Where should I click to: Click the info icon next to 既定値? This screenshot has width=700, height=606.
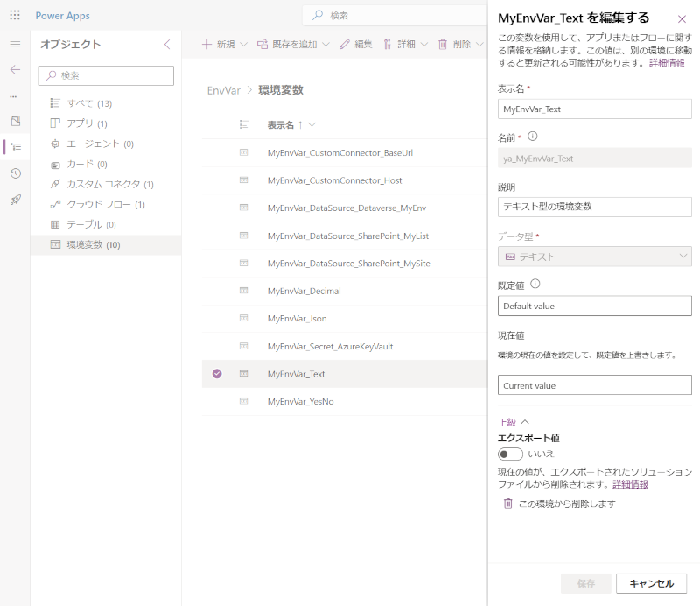(535, 284)
